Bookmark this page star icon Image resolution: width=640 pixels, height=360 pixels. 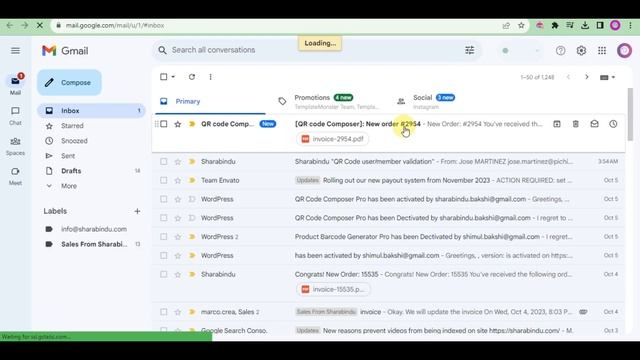coord(521,25)
